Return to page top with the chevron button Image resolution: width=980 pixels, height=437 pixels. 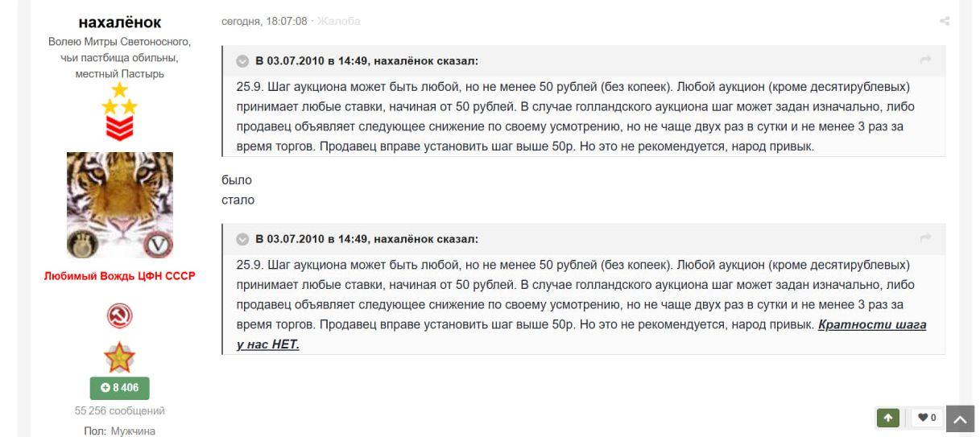coord(961,418)
